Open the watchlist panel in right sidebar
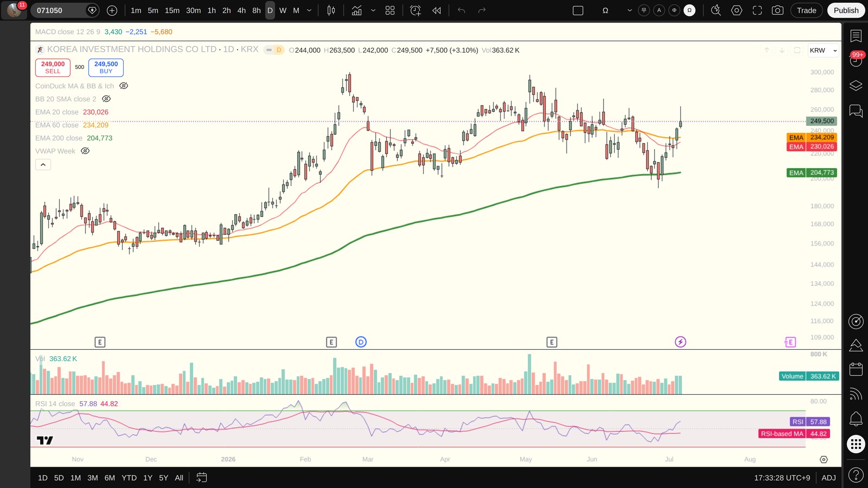 [856, 36]
